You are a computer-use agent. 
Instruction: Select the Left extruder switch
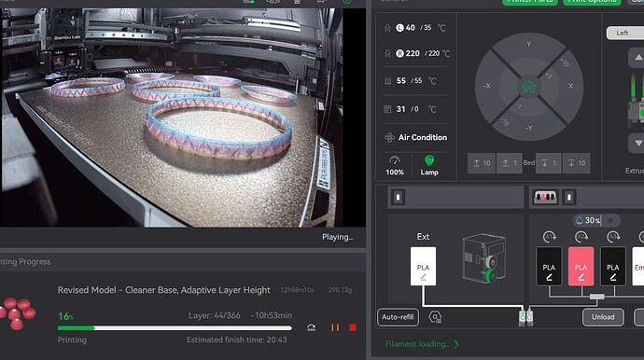(624, 33)
